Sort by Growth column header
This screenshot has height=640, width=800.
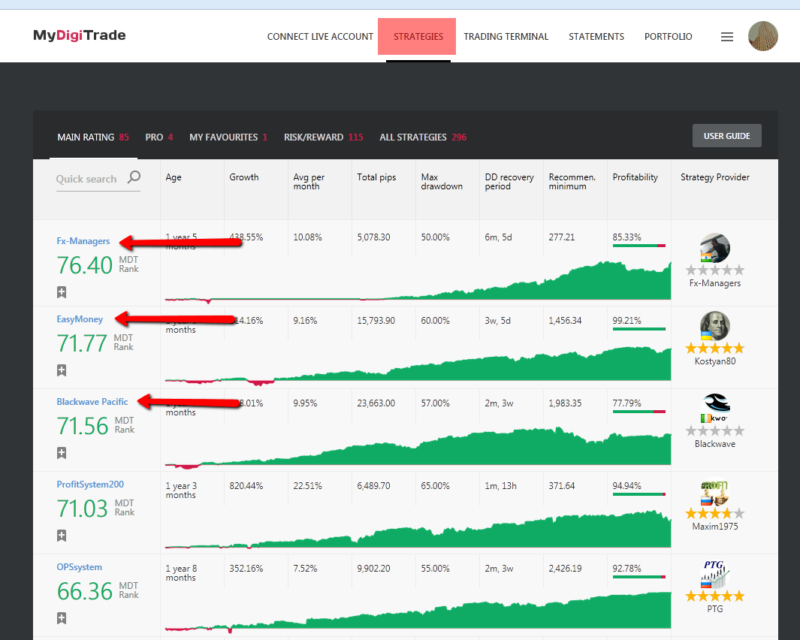click(x=244, y=177)
